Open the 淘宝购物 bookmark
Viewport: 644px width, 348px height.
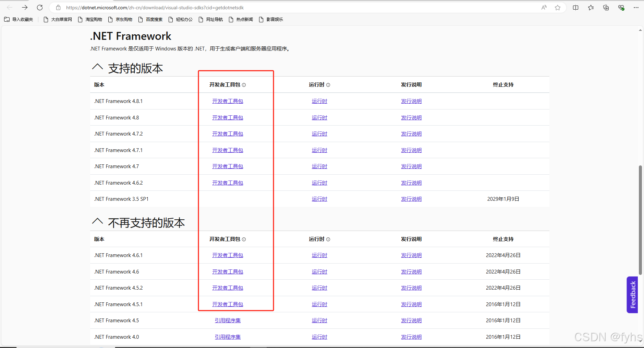pyautogui.click(x=90, y=20)
